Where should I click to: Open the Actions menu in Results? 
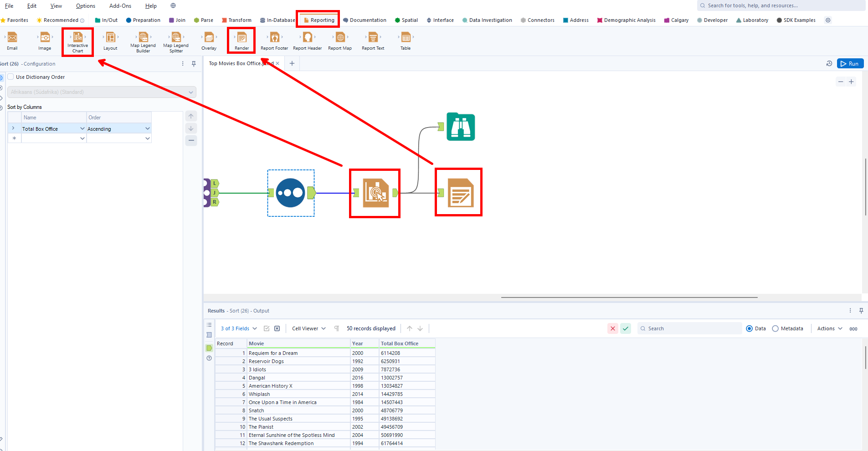click(829, 328)
